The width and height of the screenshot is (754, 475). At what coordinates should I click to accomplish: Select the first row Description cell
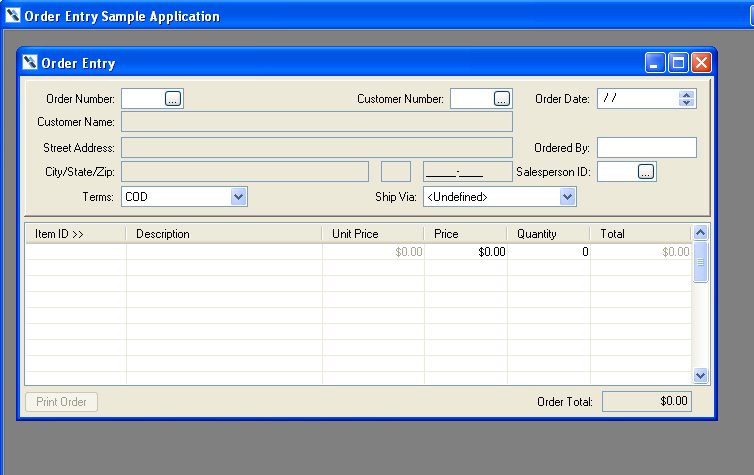(x=225, y=252)
